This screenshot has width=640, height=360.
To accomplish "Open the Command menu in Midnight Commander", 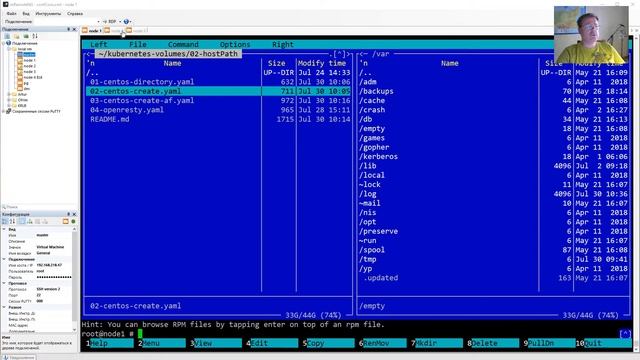I will (x=183, y=44).
